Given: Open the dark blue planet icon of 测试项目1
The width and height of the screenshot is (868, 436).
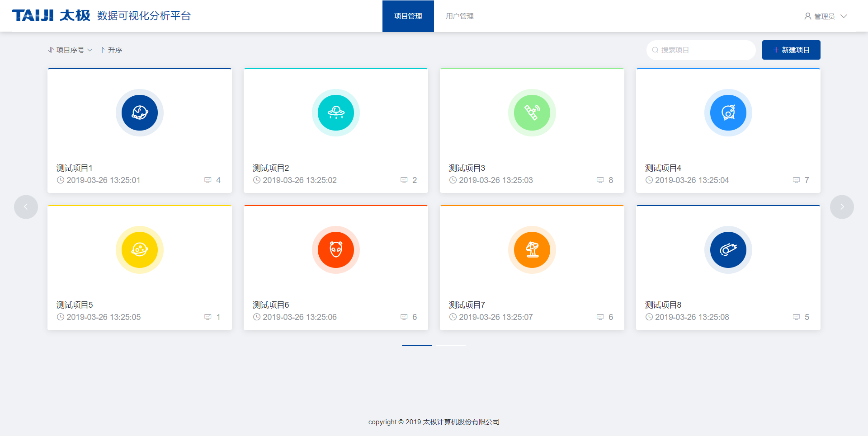Looking at the screenshot, I should tap(140, 113).
